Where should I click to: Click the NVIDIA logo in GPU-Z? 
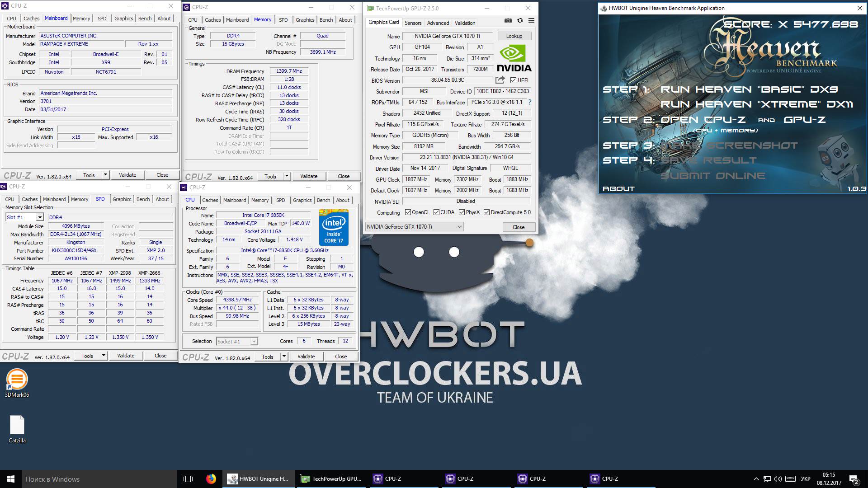pyautogui.click(x=514, y=59)
